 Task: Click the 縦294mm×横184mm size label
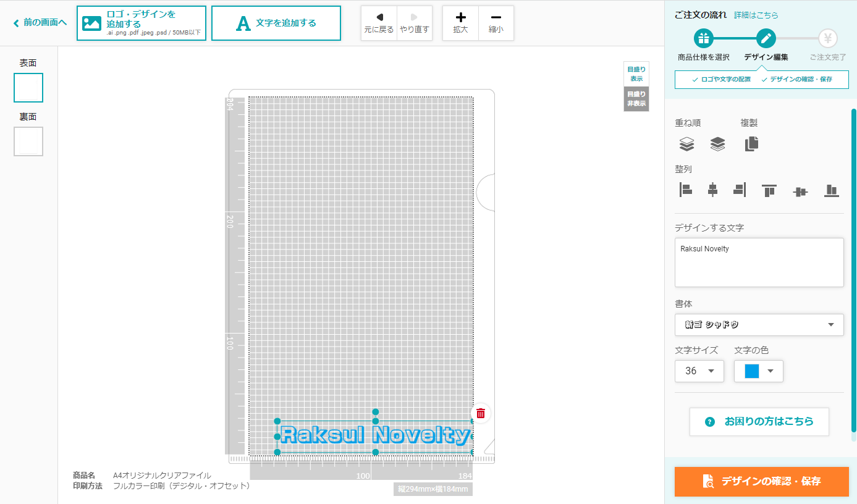click(433, 490)
